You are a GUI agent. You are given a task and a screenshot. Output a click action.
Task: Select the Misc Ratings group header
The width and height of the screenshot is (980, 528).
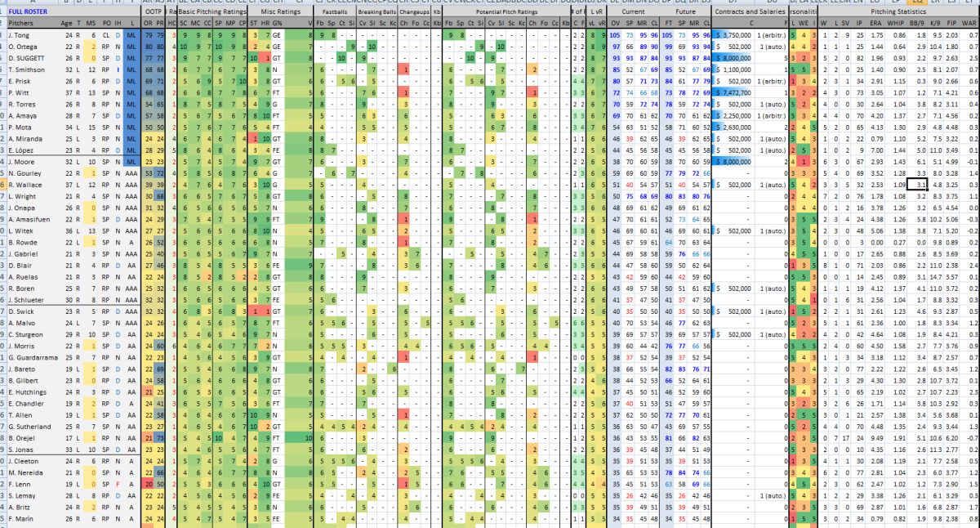(278, 13)
